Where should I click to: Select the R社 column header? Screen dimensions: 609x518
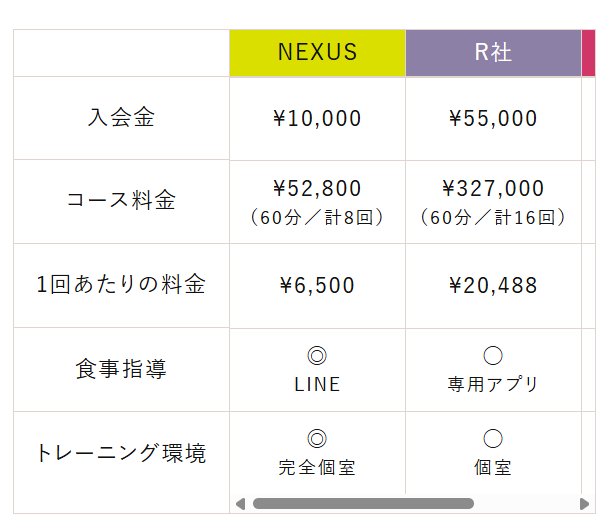tap(493, 53)
